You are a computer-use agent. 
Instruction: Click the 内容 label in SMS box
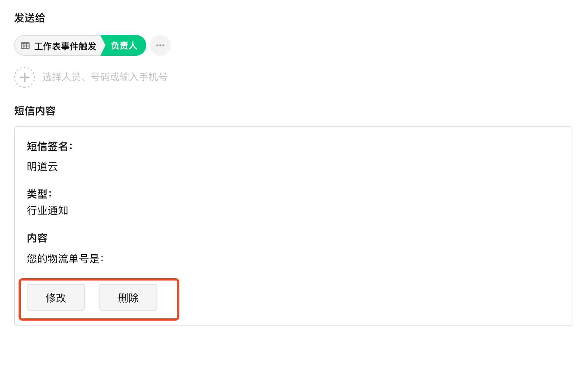tap(37, 238)
